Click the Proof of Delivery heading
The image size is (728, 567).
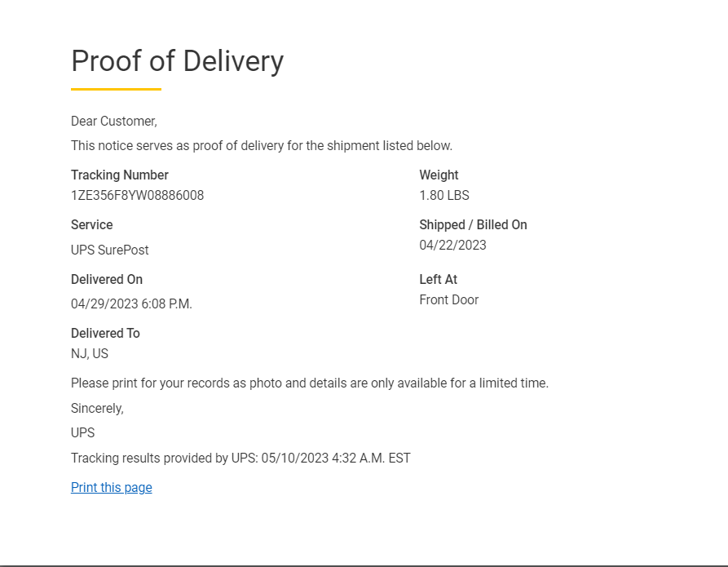click(177, 61)
